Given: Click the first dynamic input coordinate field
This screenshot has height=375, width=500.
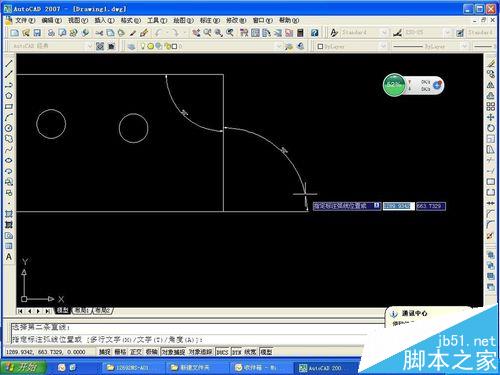Looking at the screenshot, I should coord(399,206).
